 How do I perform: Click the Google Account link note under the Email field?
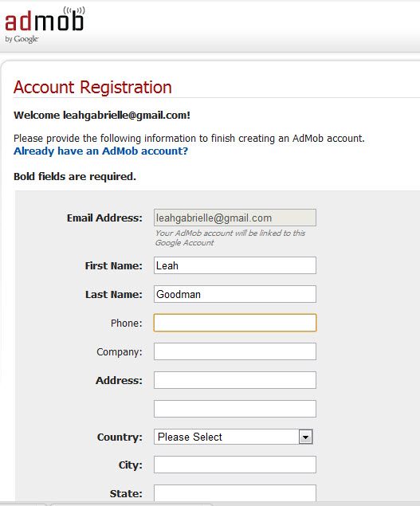coord(230,237)
